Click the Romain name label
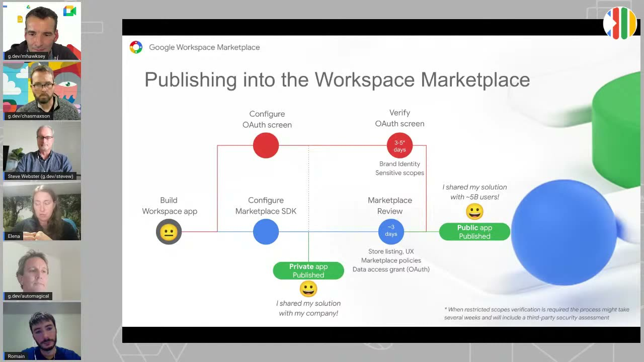Image resolution: width=644 pixels, height=362 pixels. (16, 356)
